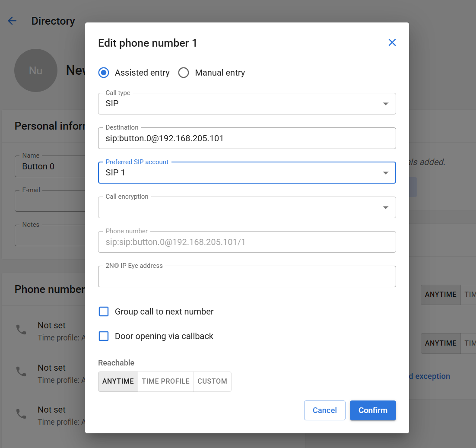Click the third Not set phone icon

21,414
